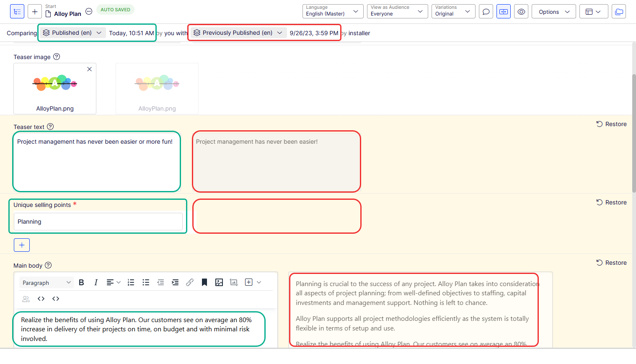Click the Start breadcrumb link
Viewport: 636px width, 364px height.
pos(51,6)
